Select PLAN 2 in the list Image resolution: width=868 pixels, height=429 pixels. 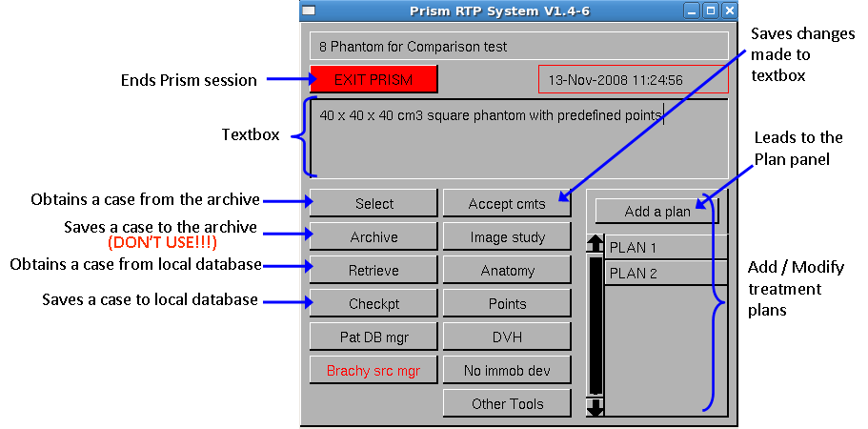point(665,273)
